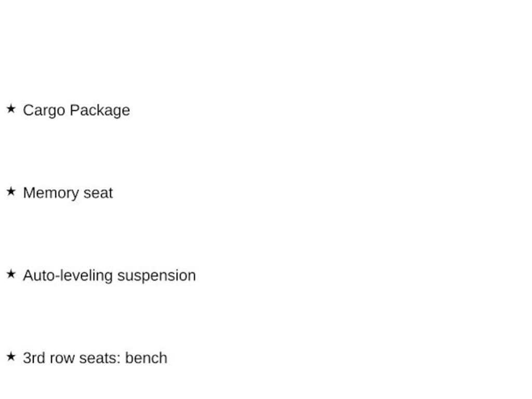Image resolution: width=532 pixels, height=399 pixels.
Task: Click the word Auto-leveling
Action: [68, 275]
